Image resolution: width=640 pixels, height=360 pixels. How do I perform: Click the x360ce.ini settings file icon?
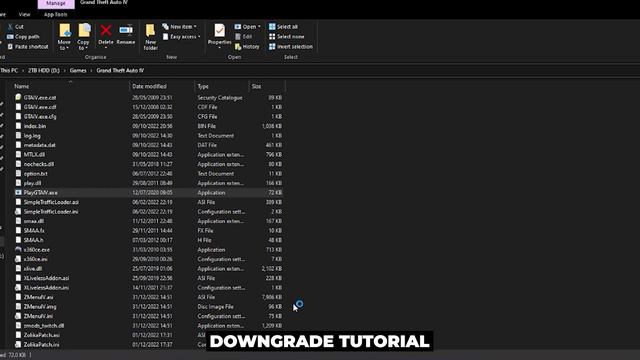point(18,259)
